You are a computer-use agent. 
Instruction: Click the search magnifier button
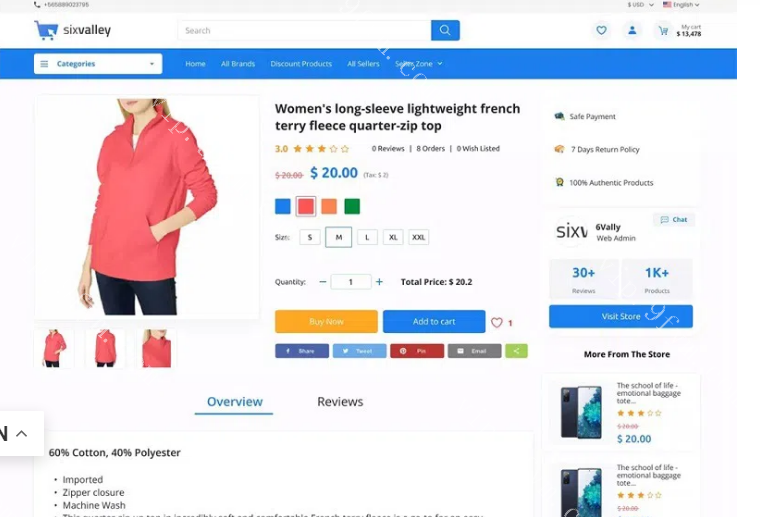pos(445,31)
